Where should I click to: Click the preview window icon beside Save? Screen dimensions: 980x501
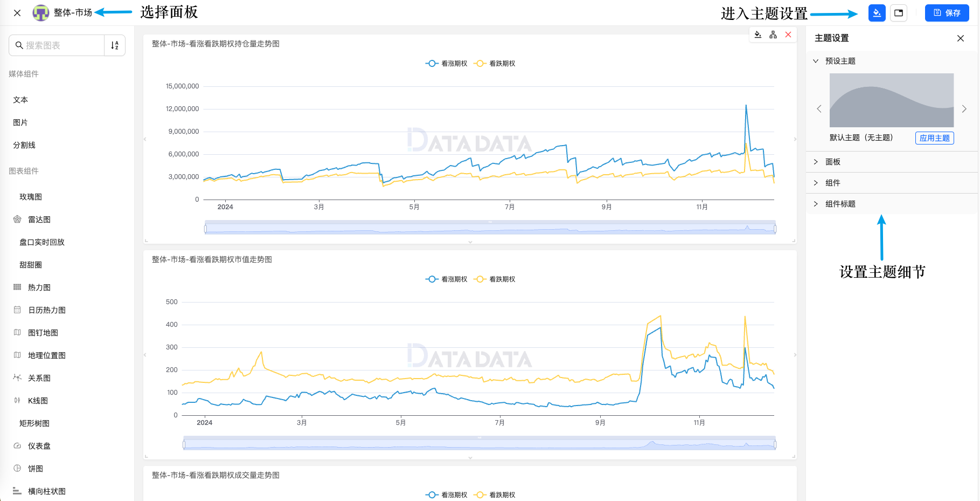(x=899, y=13)
